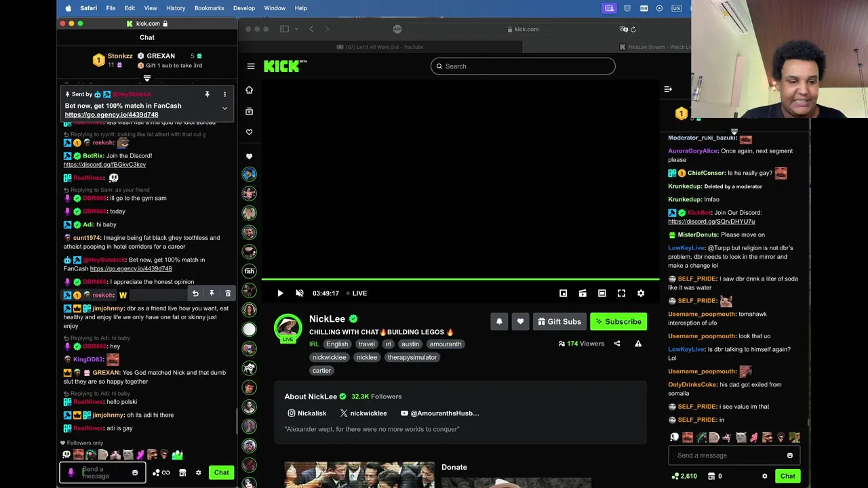Open emoji picker in popout chat
Viewport: 868px width, 488px height.
pos(135,472)
